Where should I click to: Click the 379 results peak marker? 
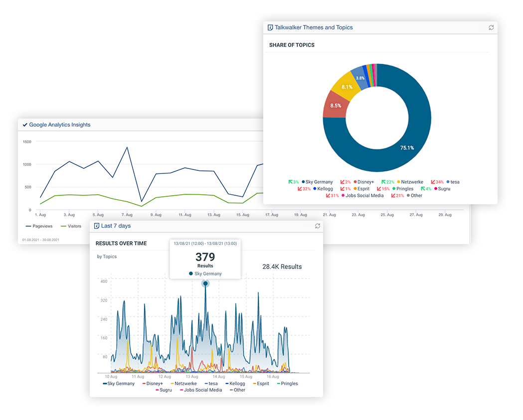[205, 283]
